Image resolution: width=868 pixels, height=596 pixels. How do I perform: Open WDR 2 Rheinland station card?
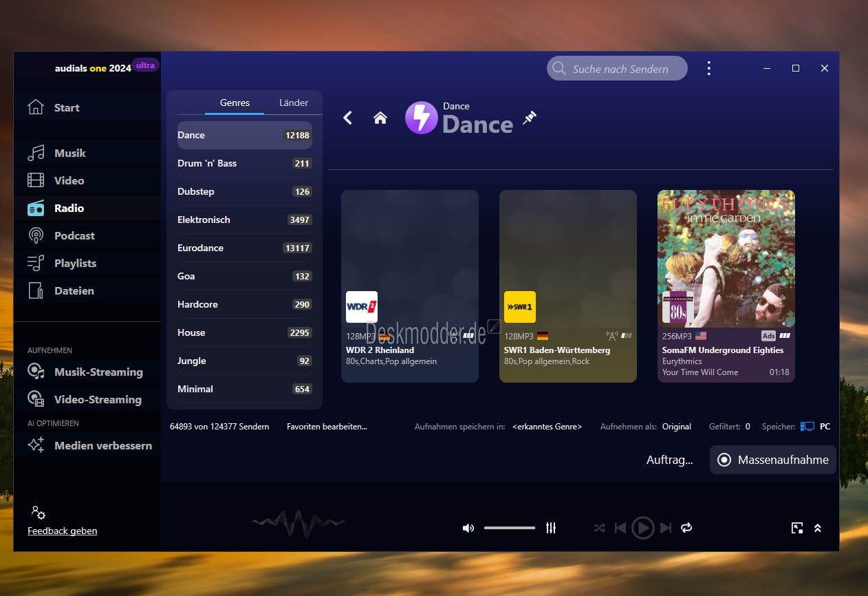[410, 286]
